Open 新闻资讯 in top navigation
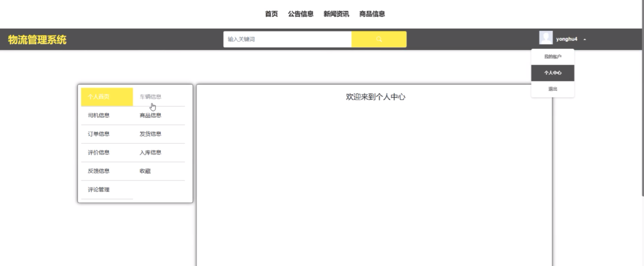Viewport: 644px width, 266px height. [x=336, y=14]
